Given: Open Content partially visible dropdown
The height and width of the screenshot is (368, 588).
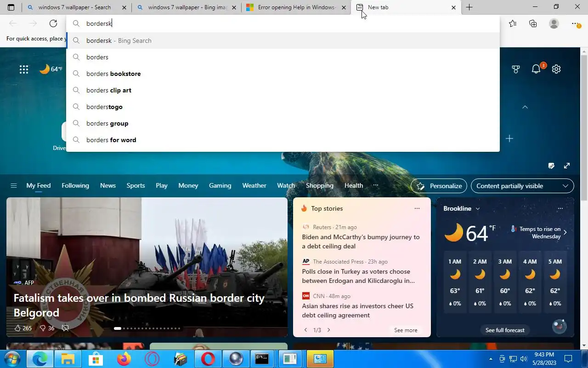Looking at the screenshot, I should click(522, 186).
